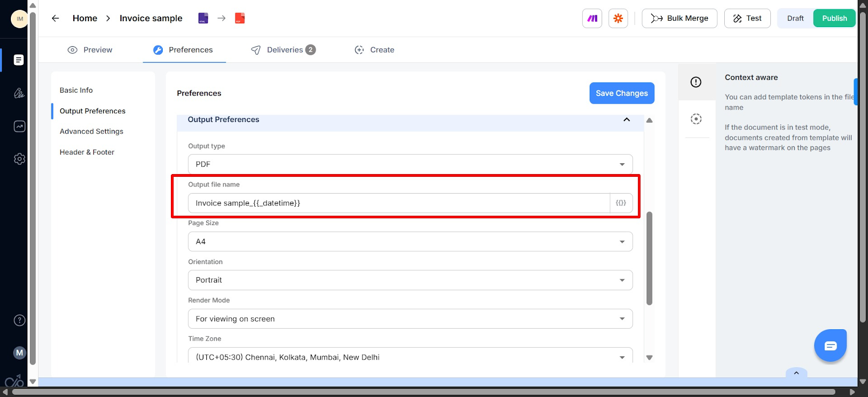Viewport: 868px width, 397px height.
Task: Click the dotted circle icon in right panel
Action: (x=696, y=119)
